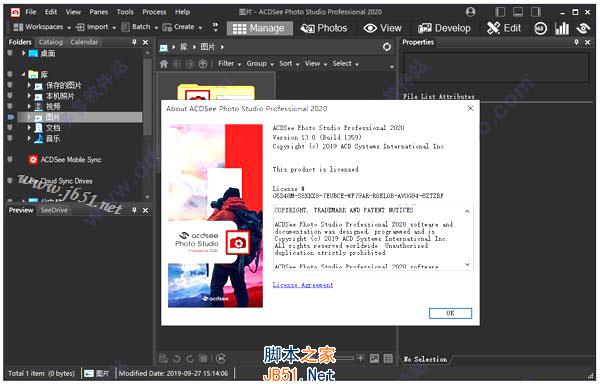600x384 pixels.
Task: Switch to the Calendar tab
Action: (84, 42)
